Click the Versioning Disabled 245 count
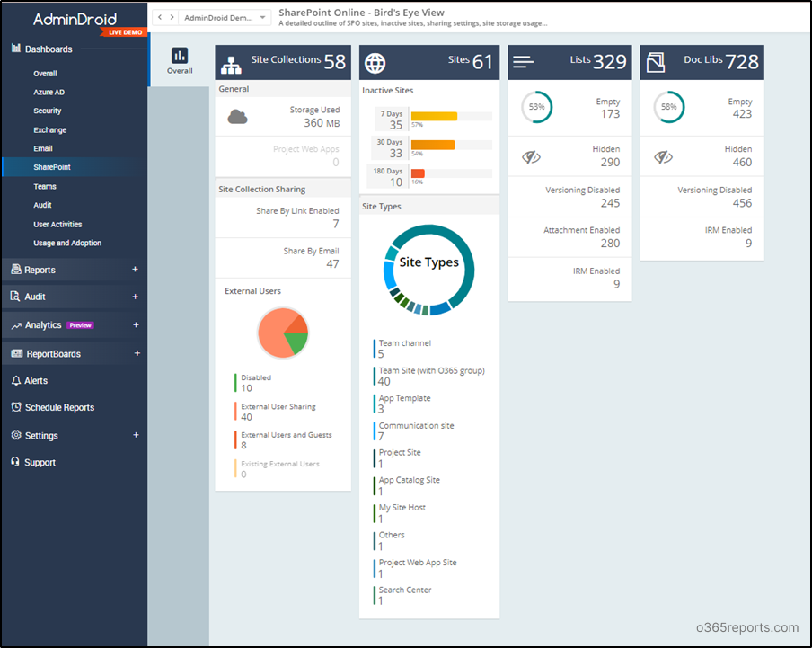812x648 pixels. tap(610, 203)
